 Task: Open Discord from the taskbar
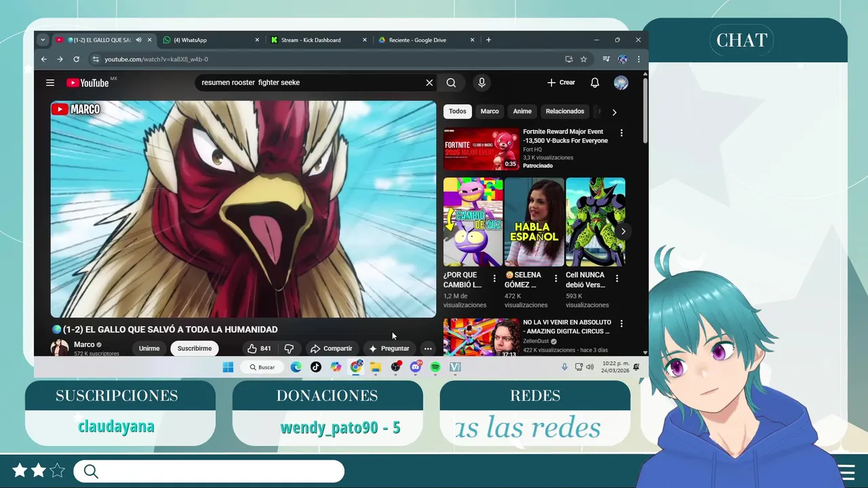click(x=416, y=367)
